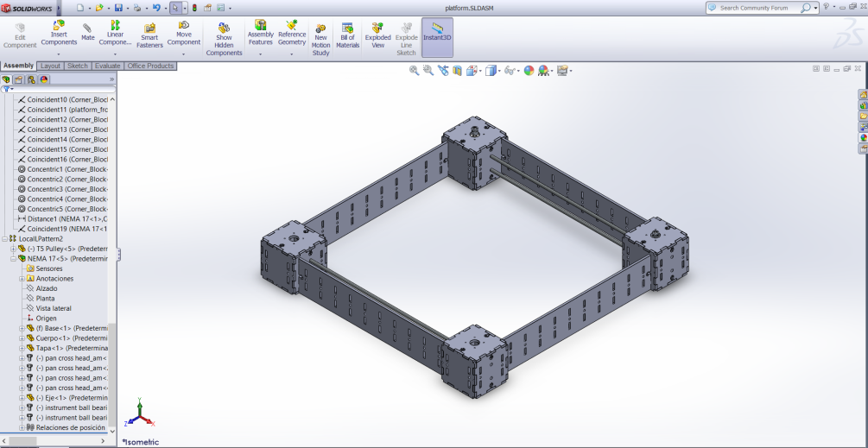Click the Help question mark icon

pyautogui.click(x=826, y=7)
